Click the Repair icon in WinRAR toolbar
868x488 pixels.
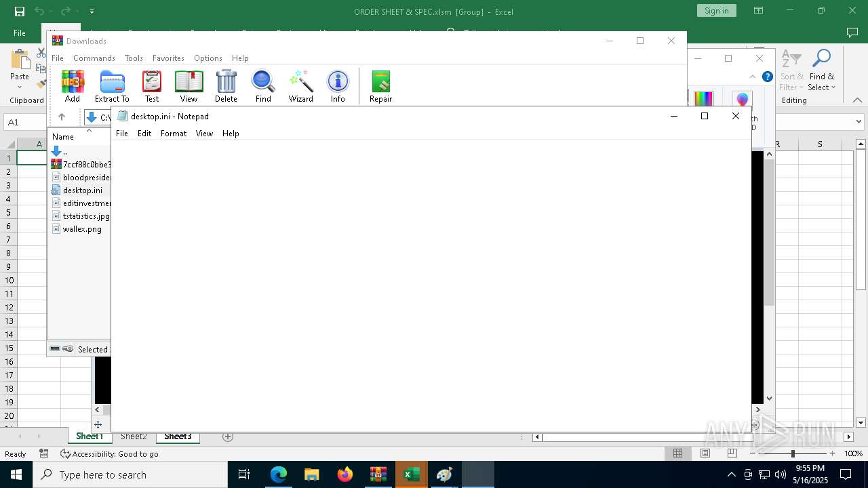tap(380, 86)
